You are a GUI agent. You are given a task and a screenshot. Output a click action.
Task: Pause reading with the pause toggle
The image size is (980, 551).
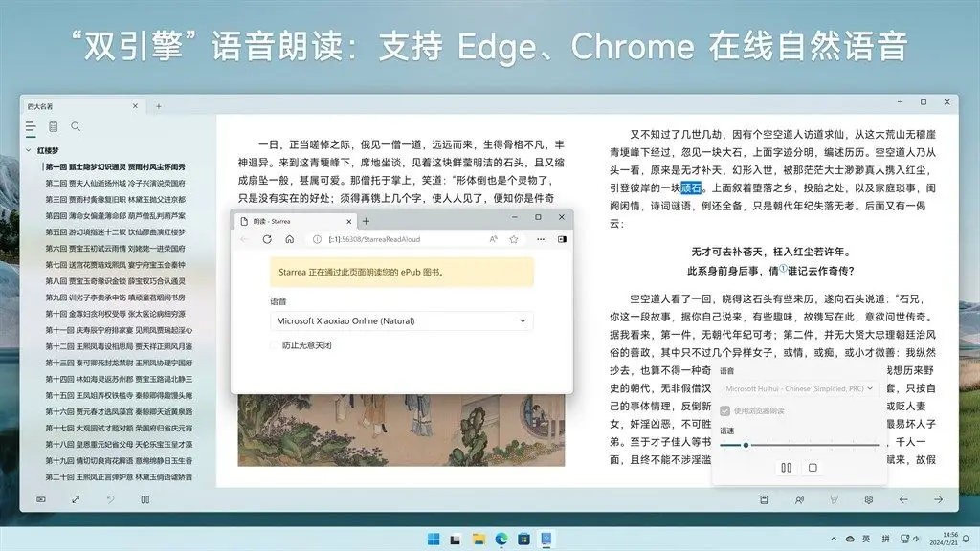tap(786, 467)
